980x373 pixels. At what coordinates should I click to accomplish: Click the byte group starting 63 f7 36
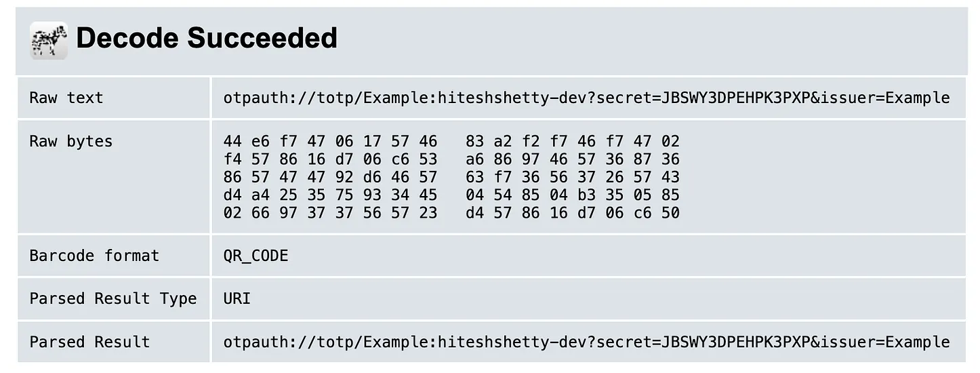[572, 177]
